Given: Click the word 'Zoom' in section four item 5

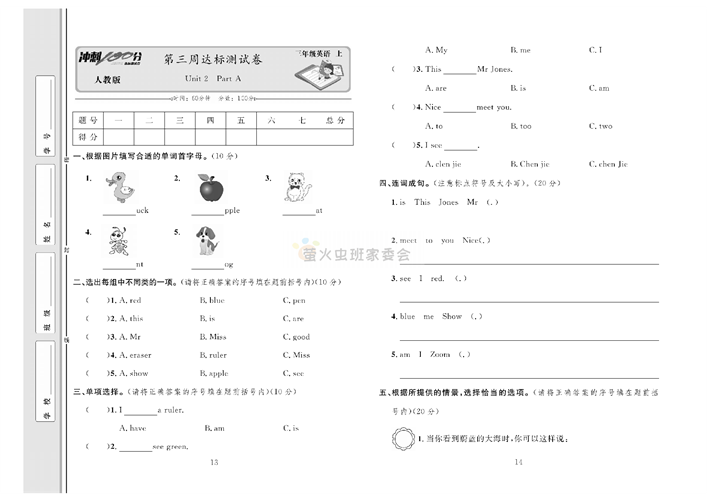Looking at the screenshot, I should pos(440,354).
